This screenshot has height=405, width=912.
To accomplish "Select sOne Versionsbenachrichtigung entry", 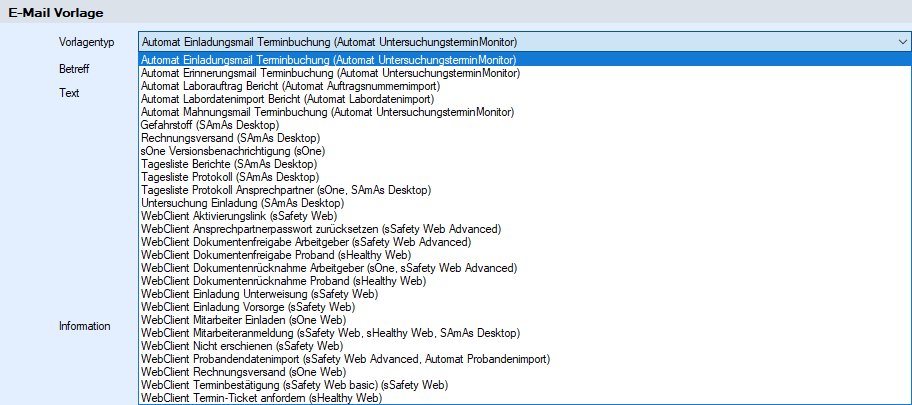I will pyautogui.click(x=525, y=151).
